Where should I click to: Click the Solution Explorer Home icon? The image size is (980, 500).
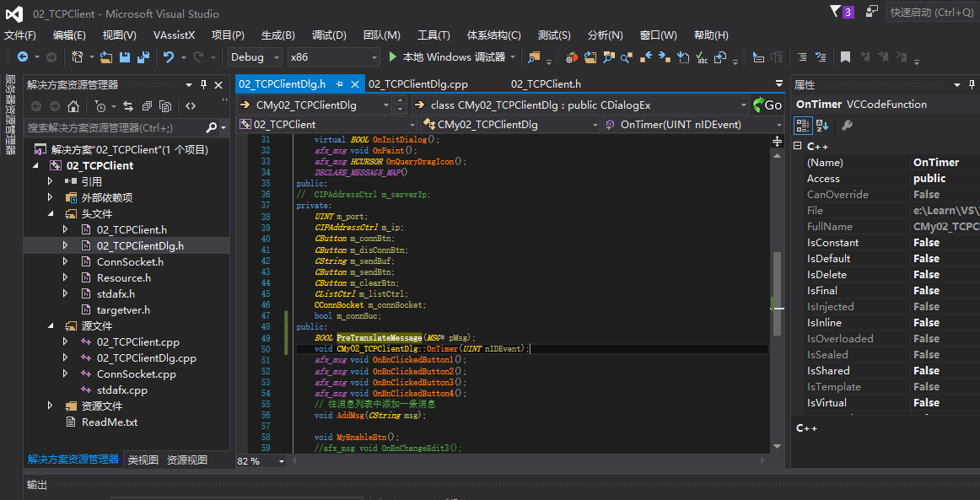(x=73, y=105)
